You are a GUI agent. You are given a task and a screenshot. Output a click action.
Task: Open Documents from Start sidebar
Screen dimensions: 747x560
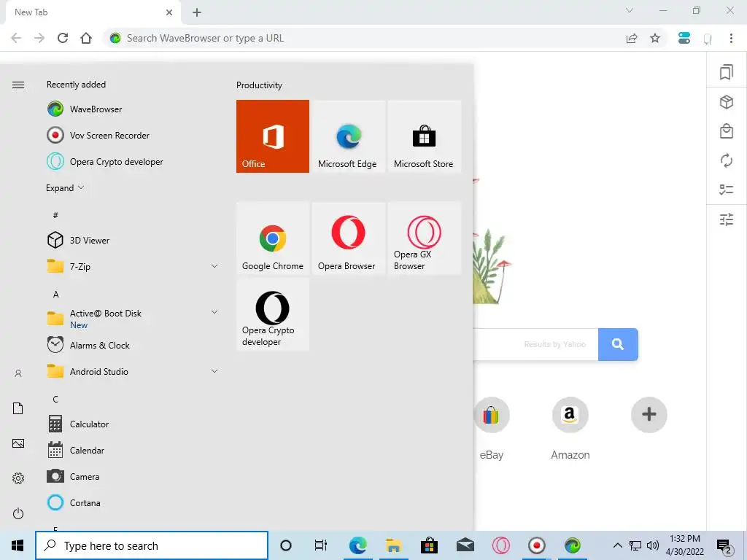point(18,408)
